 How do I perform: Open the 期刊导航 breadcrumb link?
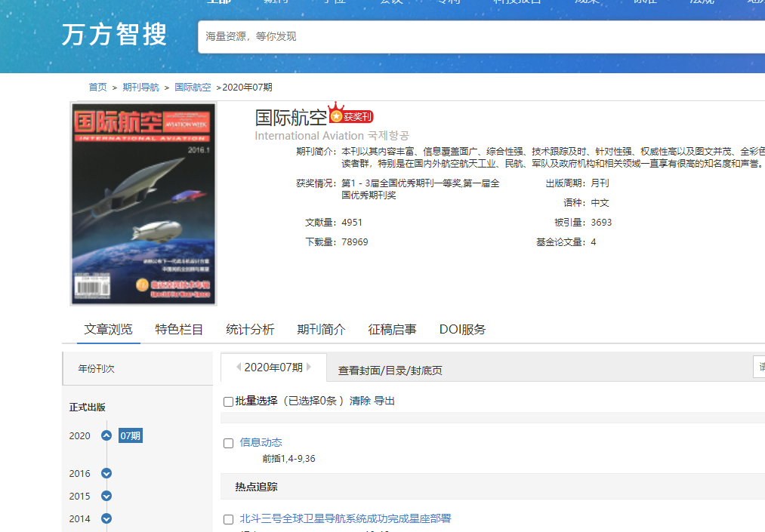point(140,88)
